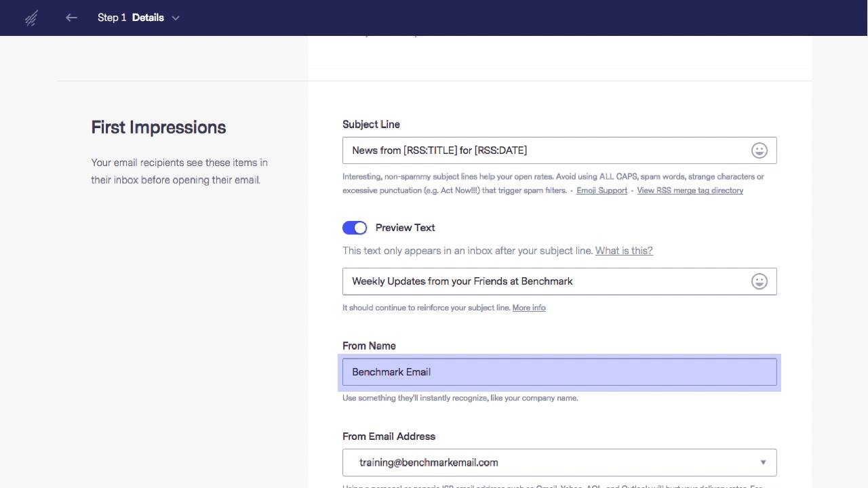Image resolution: width=868 pixels, height=488 pixels.
Task: Click the First Impressions heading
Action: click(x=159, y=127)
